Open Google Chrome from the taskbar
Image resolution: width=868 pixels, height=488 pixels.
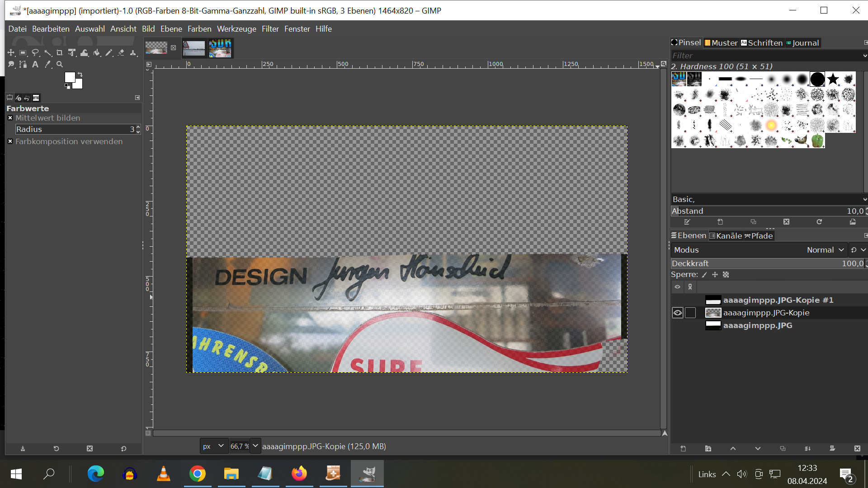point(198,474)
